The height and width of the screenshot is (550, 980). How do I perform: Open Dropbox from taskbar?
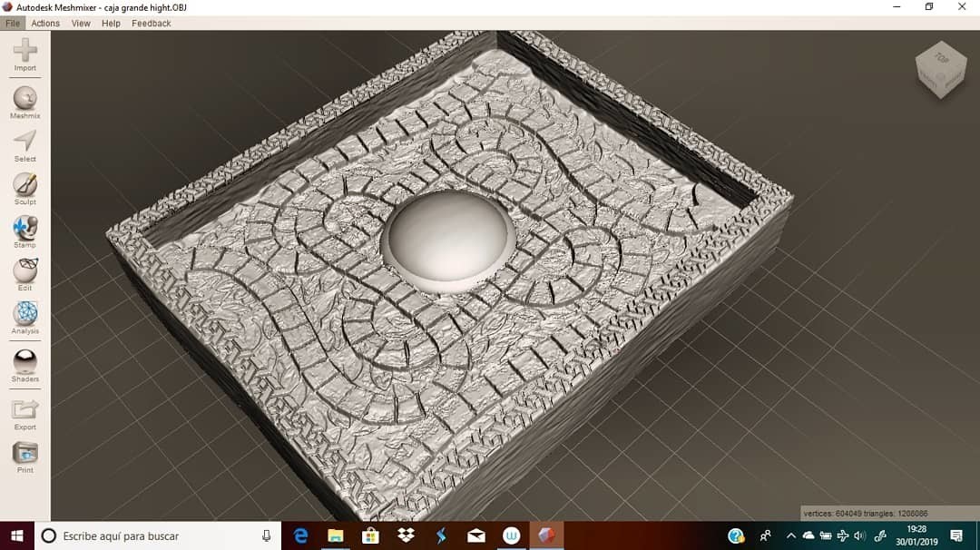coord(406,535)
